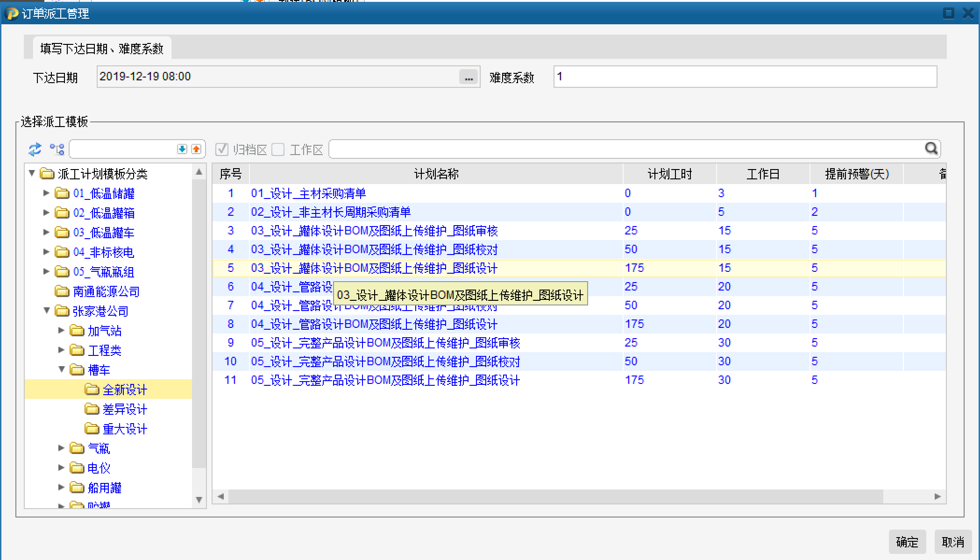Expand the 01_低温储罐 tree node

pos(46,193)
